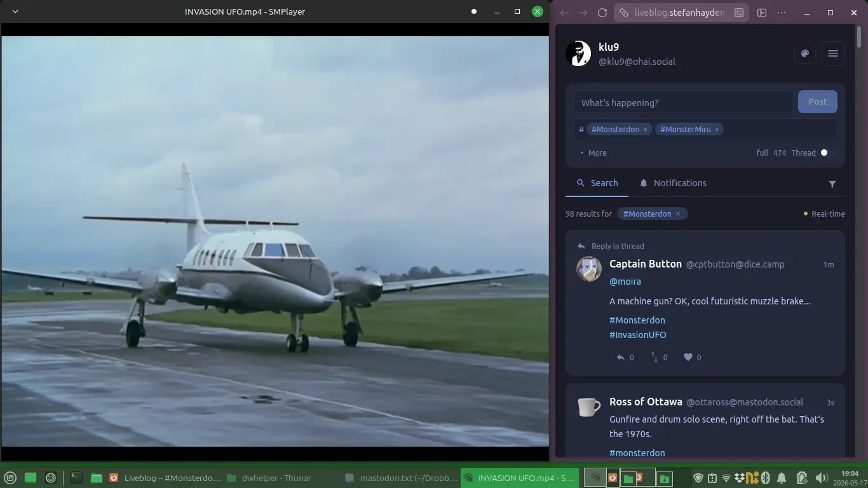Expand the More options in composer
This screenshot has height=488, width=868.
coord(593,152)
